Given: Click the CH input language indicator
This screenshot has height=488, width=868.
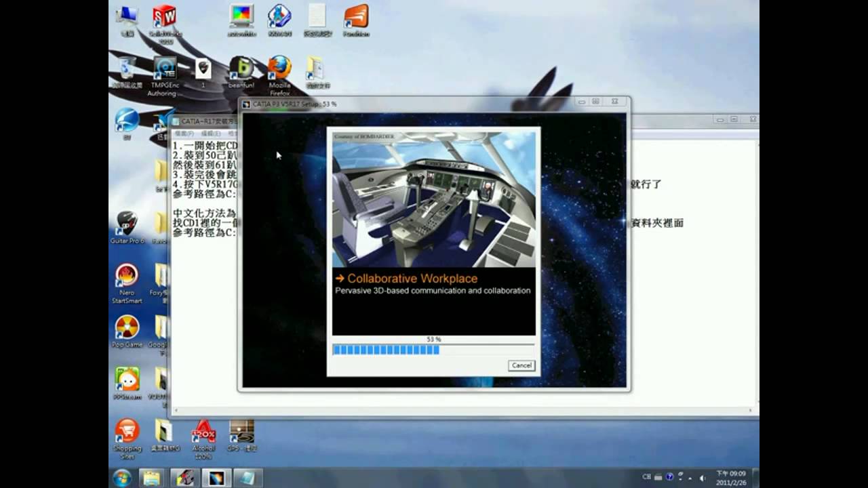Looking at the screenshot, I should [645, 478].
